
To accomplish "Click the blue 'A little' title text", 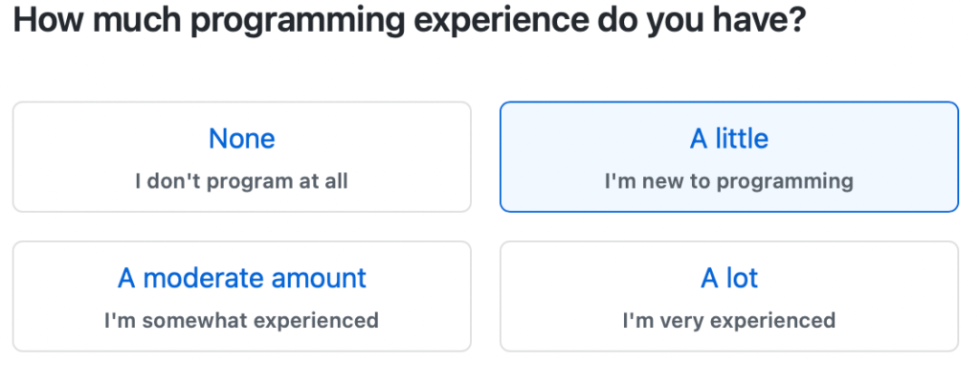I will [x=728, y=138].
